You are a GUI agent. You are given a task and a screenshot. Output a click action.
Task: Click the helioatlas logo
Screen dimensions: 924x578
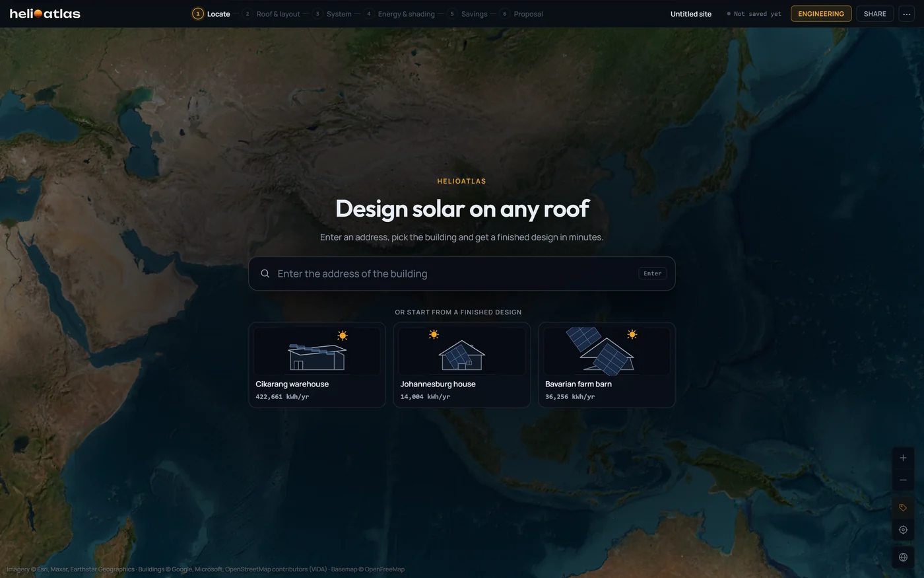coord(45,13)
